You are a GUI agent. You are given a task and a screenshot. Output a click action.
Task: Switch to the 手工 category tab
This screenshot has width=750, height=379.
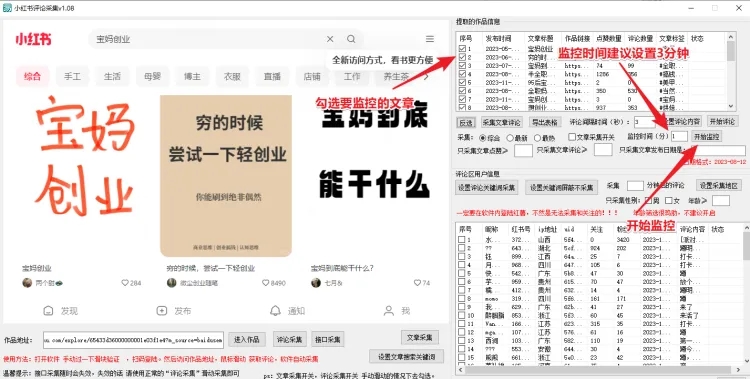point(72,77)
